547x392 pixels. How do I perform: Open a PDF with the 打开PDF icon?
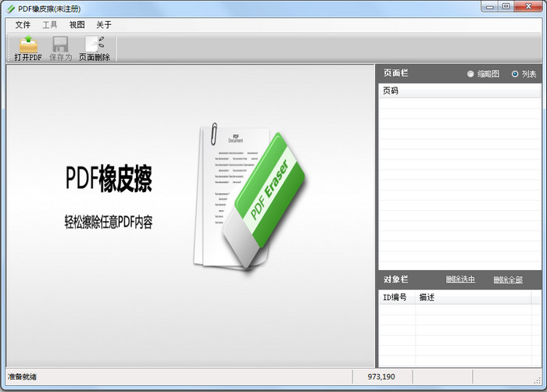(28, 48)
